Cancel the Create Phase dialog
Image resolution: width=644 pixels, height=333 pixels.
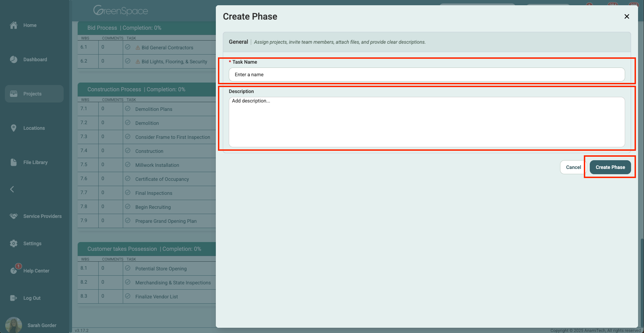coord(573,167)
